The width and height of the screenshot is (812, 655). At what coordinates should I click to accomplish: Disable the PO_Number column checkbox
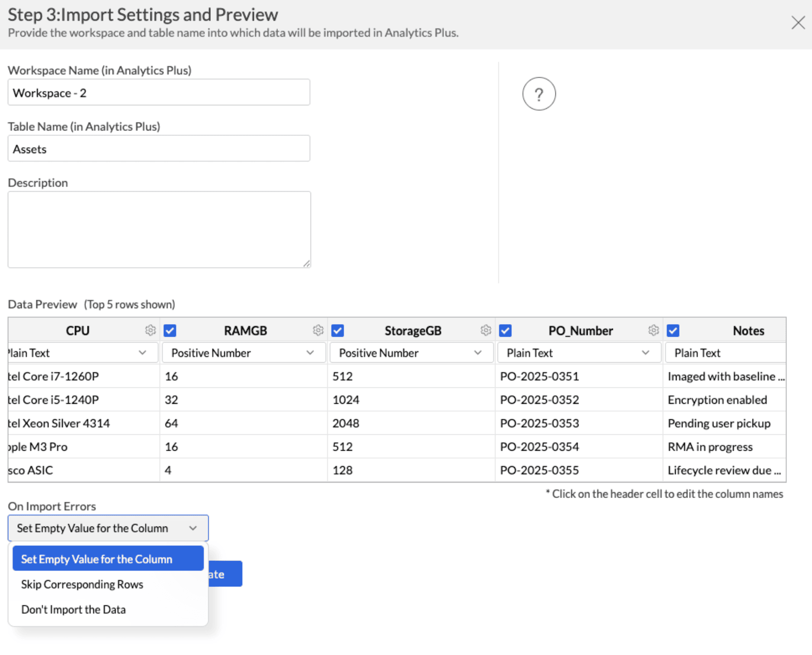(505, 330)
